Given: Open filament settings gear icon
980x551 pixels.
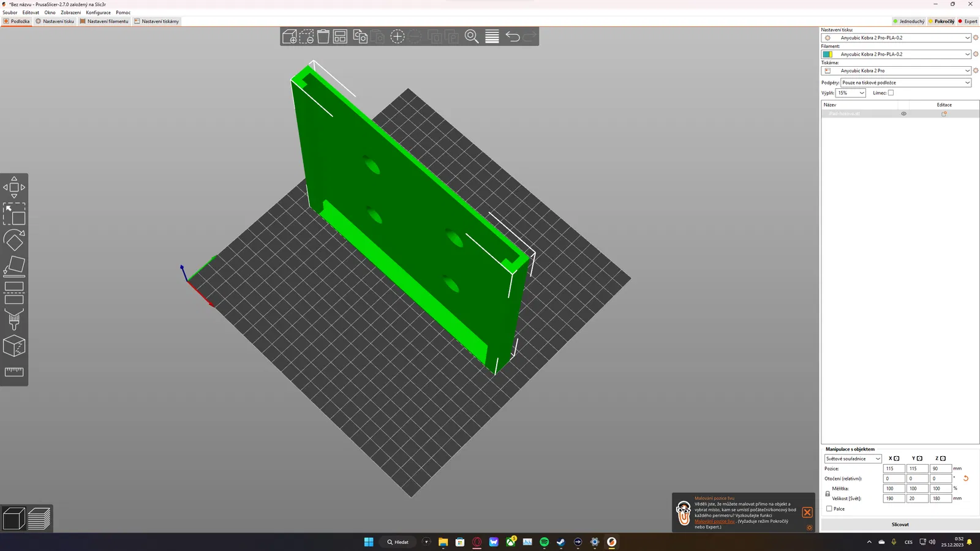Looking at the screenshot, I should (x=976, y=54).
